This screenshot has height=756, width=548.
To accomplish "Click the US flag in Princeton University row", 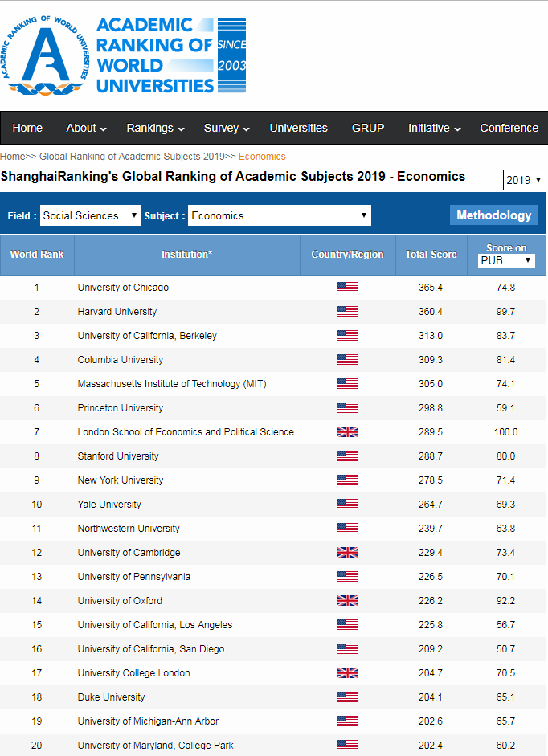I will pyautogui.click(x=347, y=408).
